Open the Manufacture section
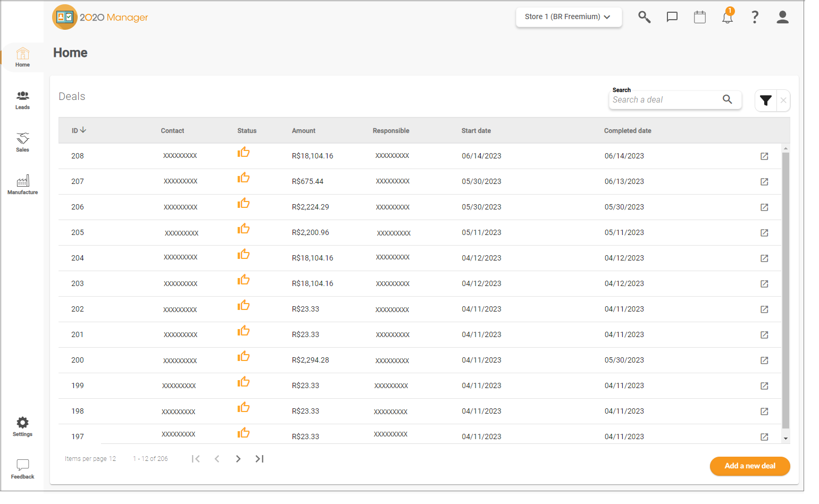The width and height of the screenshot is (819, 504). pyautogui.click(x=22, y=185)
